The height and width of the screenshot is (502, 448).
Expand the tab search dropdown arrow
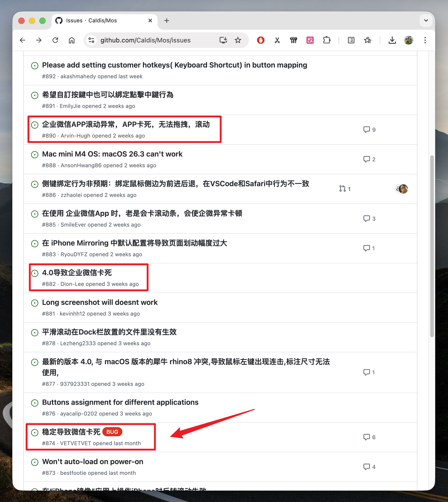426,20
